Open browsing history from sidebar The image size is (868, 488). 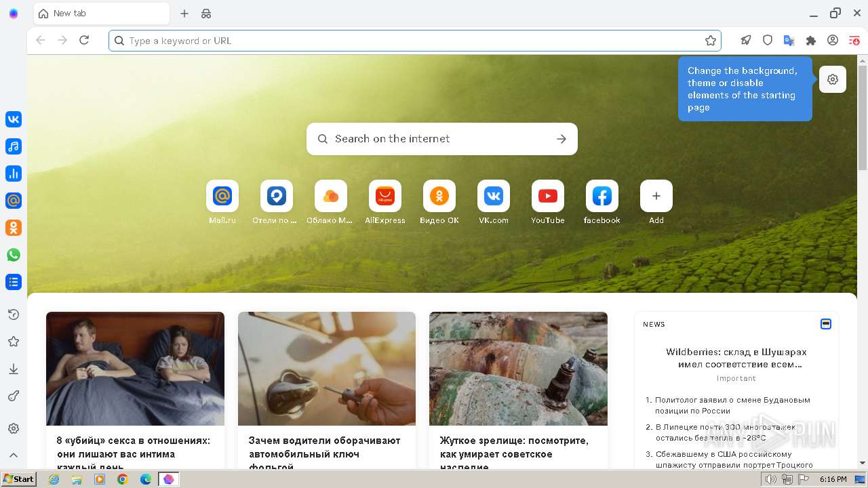[x=14, y=314]
